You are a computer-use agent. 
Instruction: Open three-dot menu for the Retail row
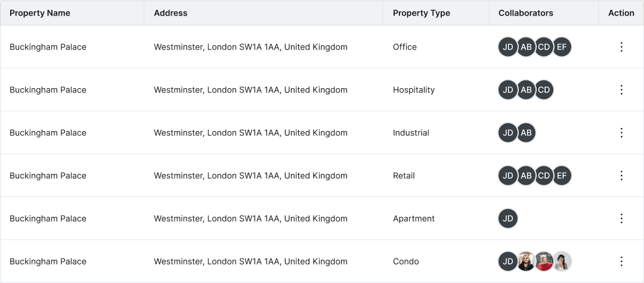click(x=621, y=176)
